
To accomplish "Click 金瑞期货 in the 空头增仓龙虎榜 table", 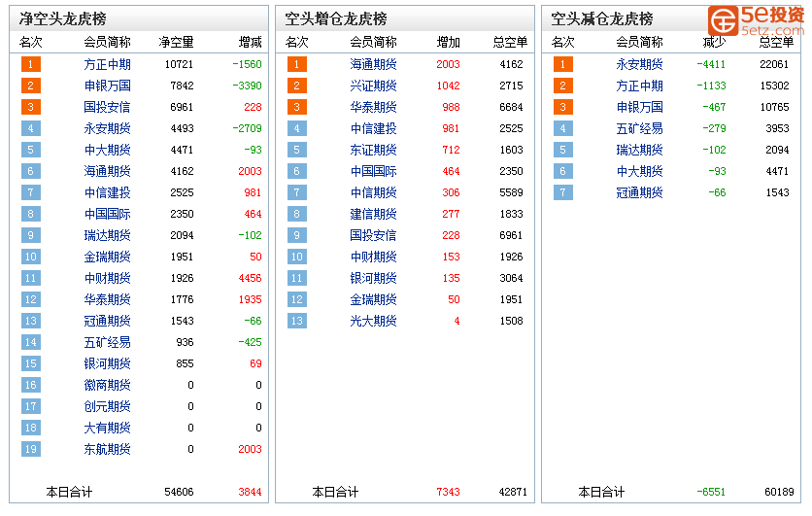I will click(x=373, y=299).
